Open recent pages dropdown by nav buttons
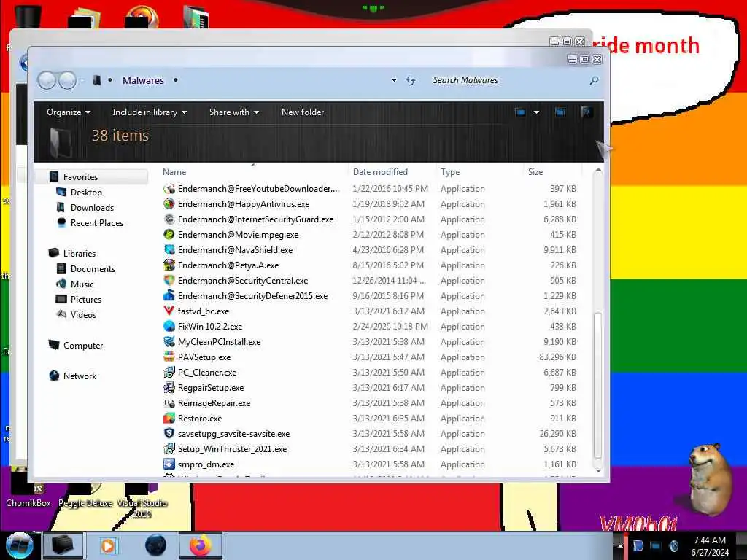This screenshot has height=560, width=747. point(82,80)
